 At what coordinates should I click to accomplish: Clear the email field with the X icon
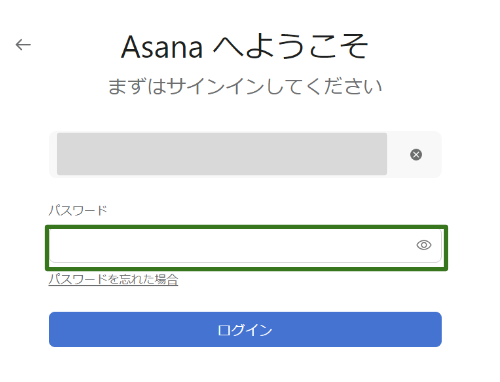pos(416,155)
